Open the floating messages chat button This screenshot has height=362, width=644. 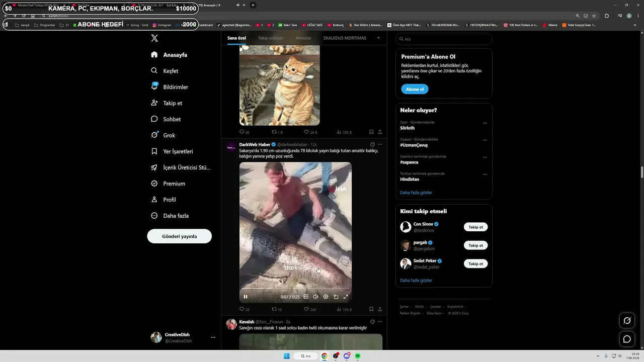tap(627, 339)
